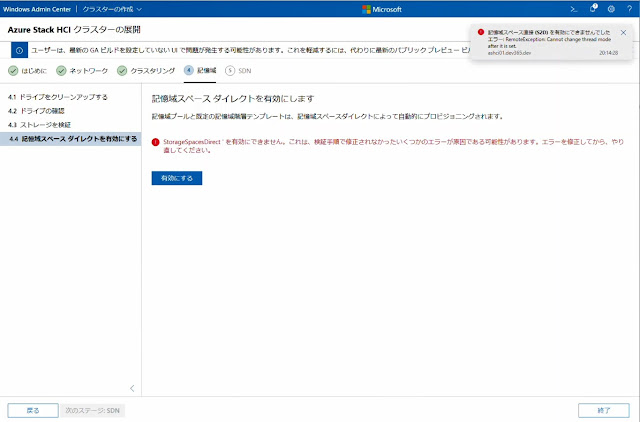Click the green checkmark icon for クラスタリング
The width and height of the screenshot is (640, 422).
(122, 71)
